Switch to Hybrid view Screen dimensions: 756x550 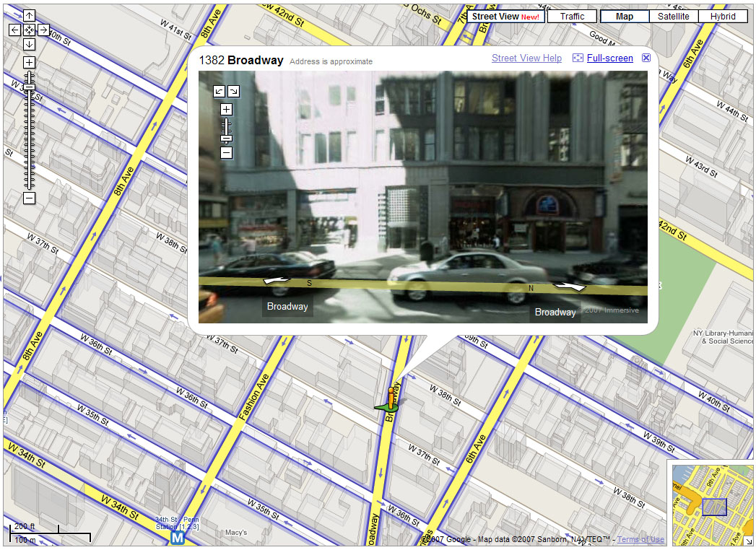pos(723,15)
